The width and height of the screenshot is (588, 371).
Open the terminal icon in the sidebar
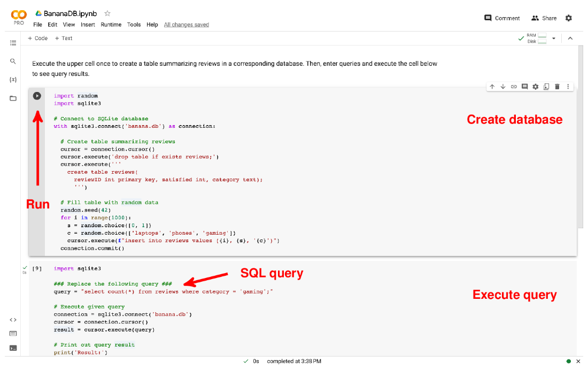13,348
